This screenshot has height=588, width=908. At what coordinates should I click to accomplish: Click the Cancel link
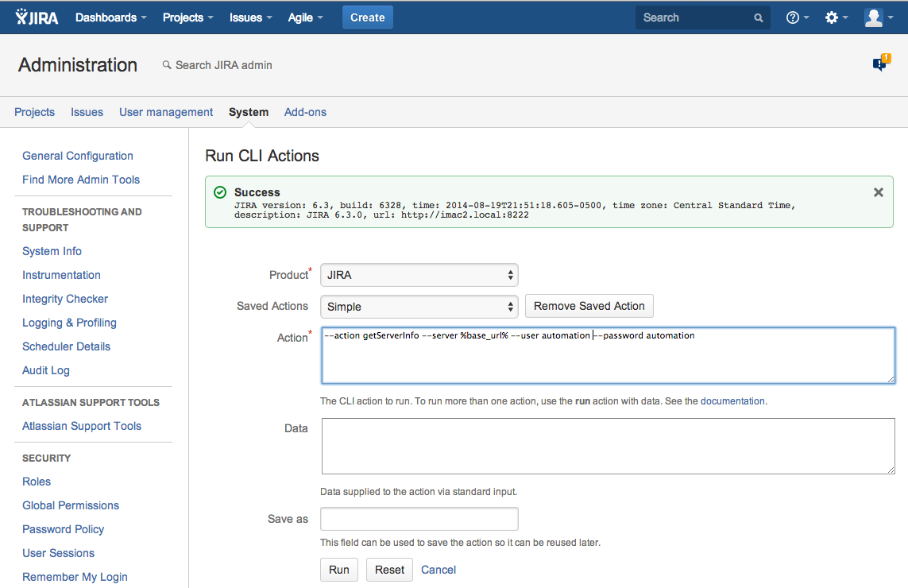[439, 570]
